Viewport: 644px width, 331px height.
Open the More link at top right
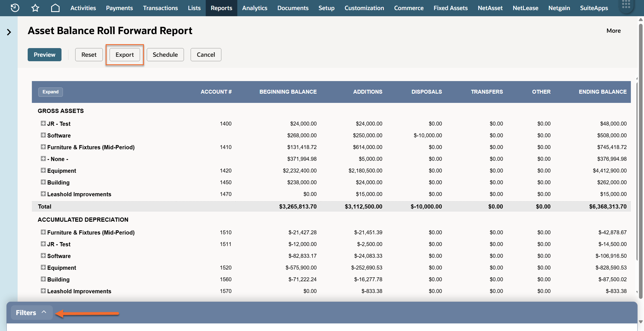614,31
